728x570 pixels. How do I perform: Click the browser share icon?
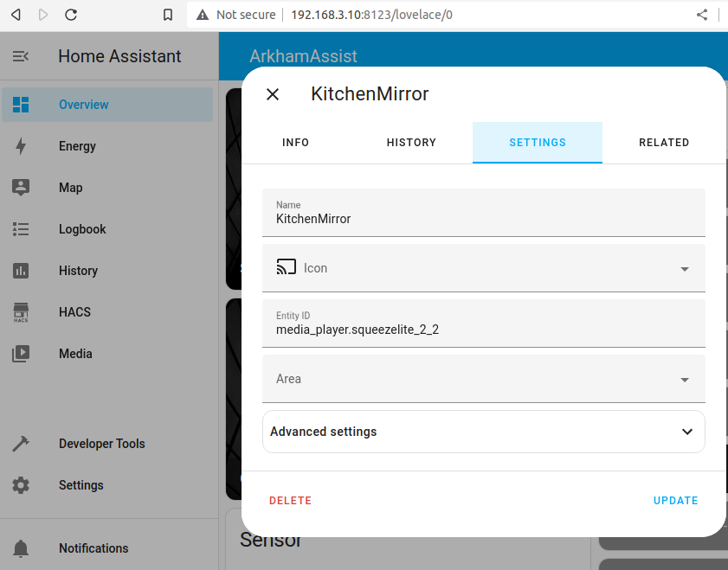pos(702,15)
